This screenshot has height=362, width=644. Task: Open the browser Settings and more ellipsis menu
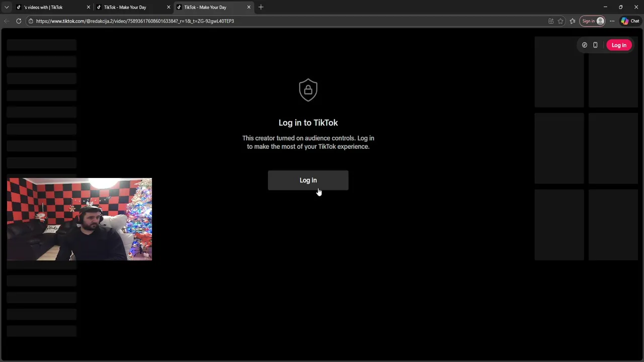click(612, 21)
